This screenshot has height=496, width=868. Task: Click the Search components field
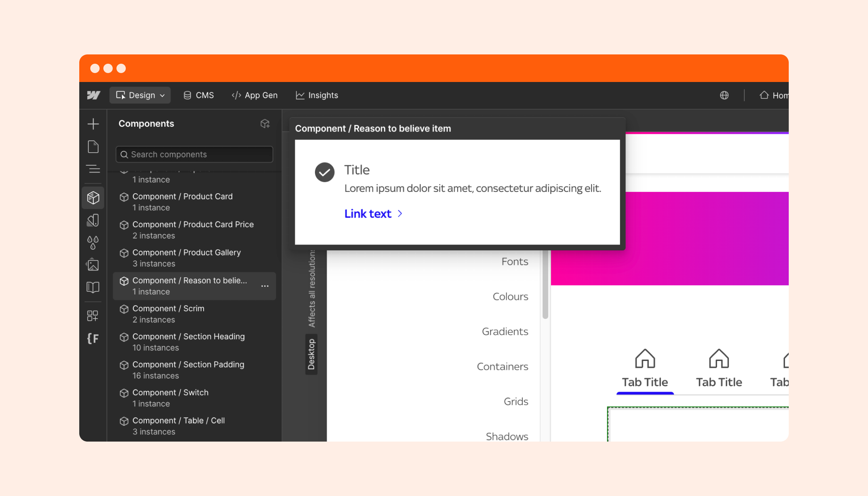click(195, 154)
